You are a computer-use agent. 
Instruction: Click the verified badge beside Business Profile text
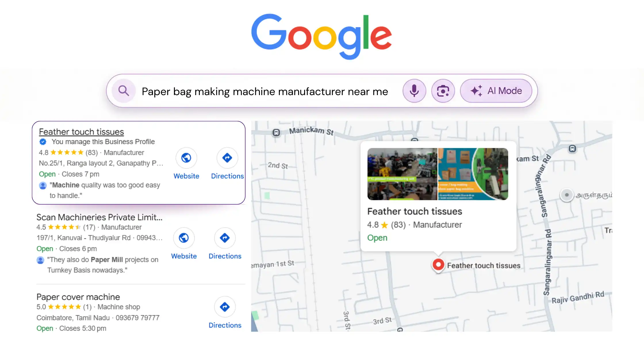[x=43, y=142]
